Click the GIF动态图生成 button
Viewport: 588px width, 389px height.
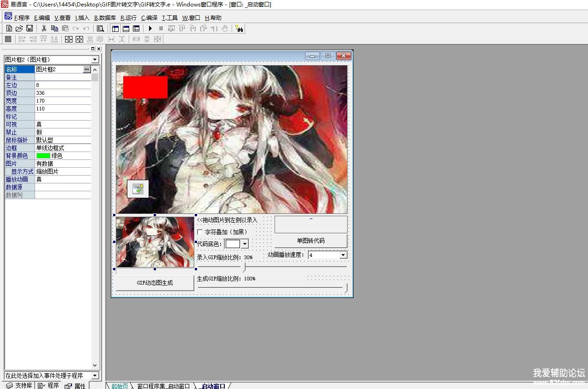(155, 283)
